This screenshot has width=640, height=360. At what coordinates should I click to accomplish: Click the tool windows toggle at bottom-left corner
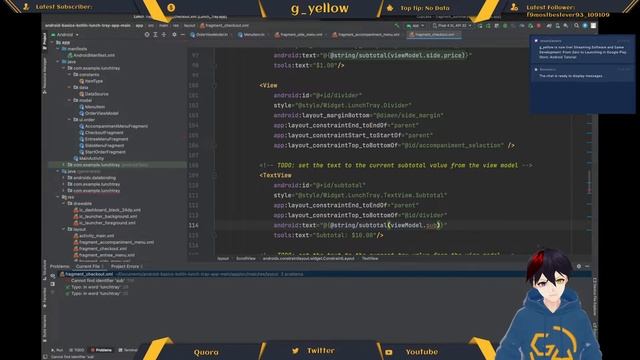click(x=45, y=357)
